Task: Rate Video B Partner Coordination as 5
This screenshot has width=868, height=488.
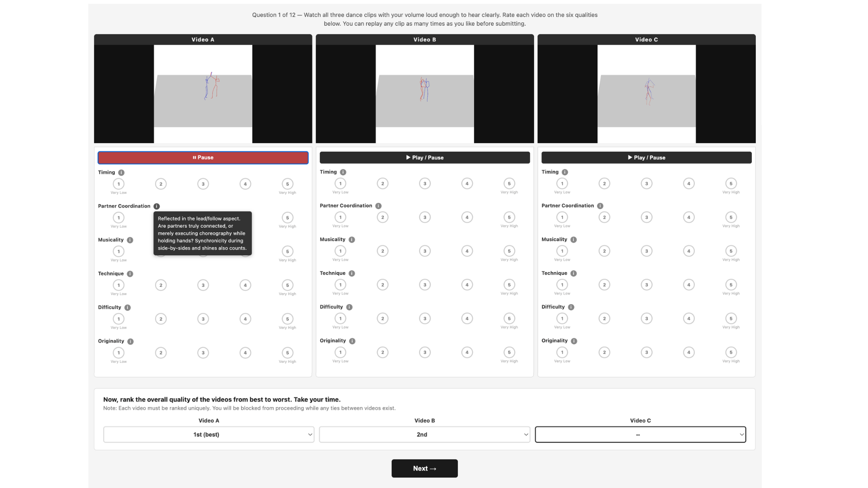Action: 509,217
